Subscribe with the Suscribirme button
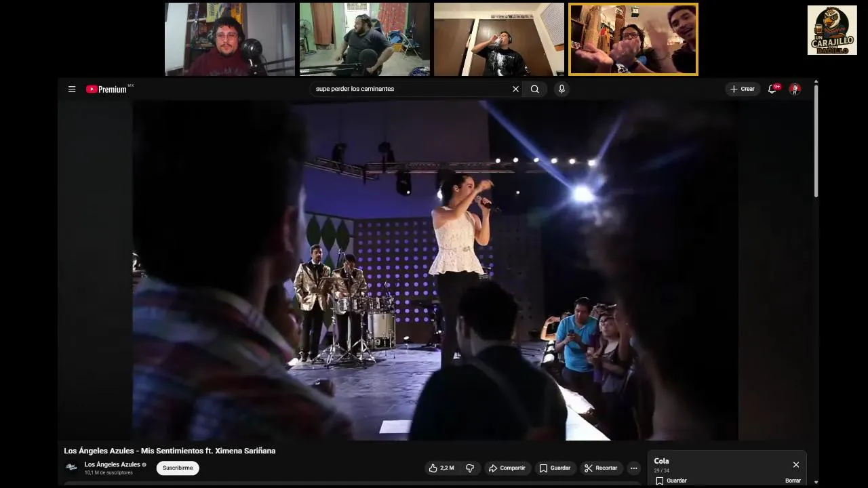 coord(178,468)
